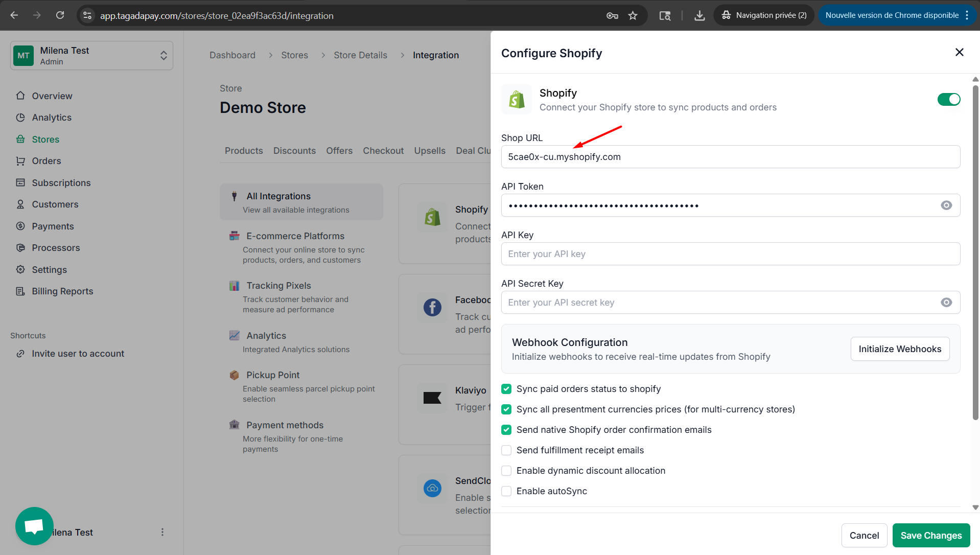Click the Customers person icon
This screenshot has width=980, height=555.
click(20, 204)
